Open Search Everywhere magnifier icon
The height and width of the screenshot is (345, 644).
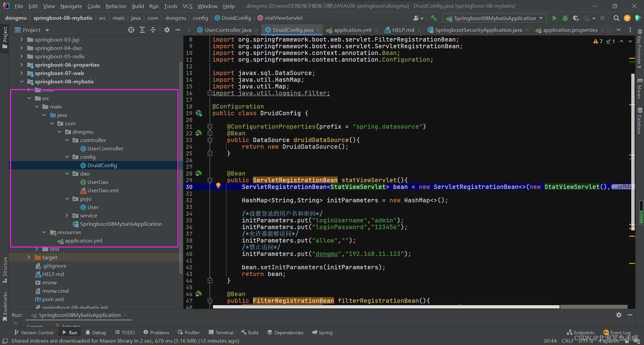coord(616,18)
